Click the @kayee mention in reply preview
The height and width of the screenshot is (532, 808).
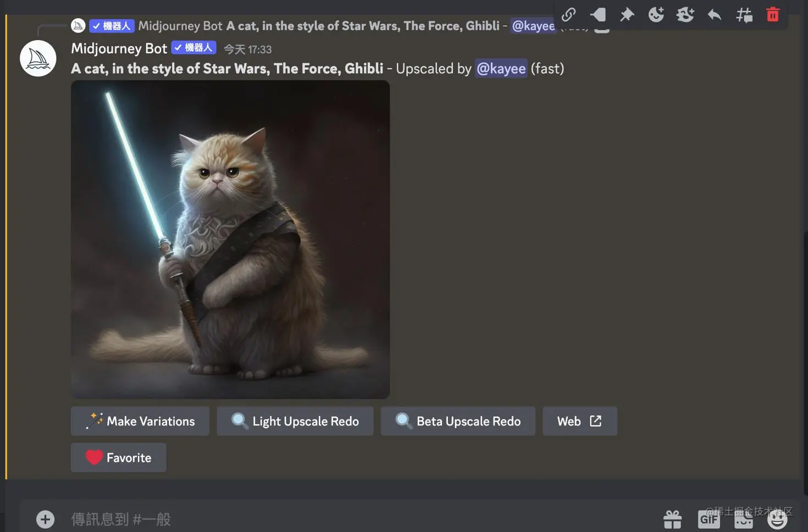[533, 26]
